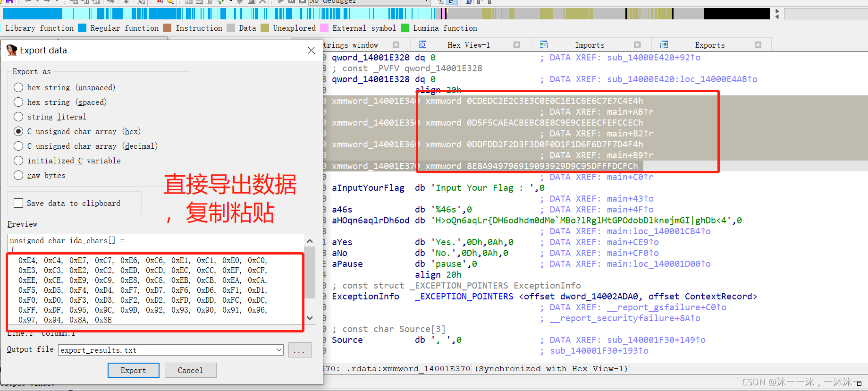Select hex string (unspaced) export format

click(18, 87)
